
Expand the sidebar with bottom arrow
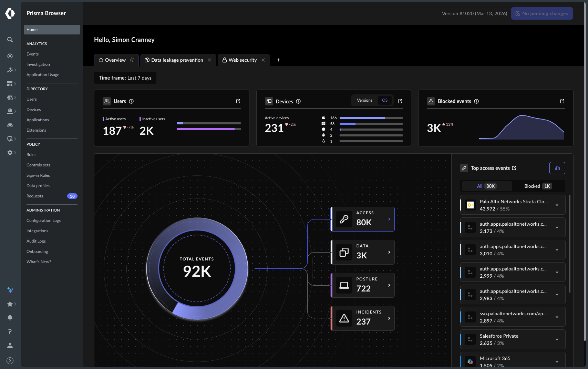[10, 361]
